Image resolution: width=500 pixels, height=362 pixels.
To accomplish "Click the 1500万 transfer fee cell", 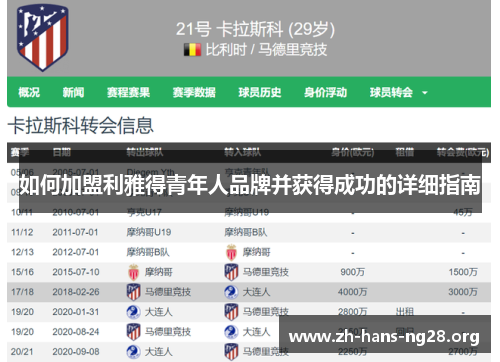I will click(x=463, y=272).
